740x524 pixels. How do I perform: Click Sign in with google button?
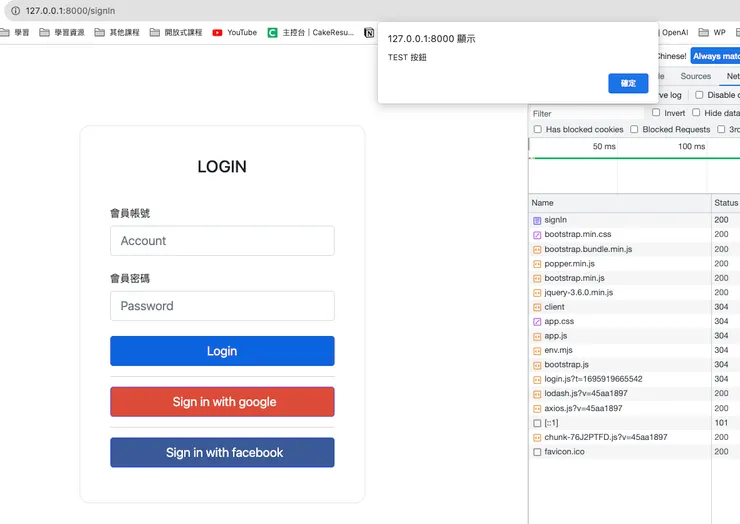tap(222, 402)
